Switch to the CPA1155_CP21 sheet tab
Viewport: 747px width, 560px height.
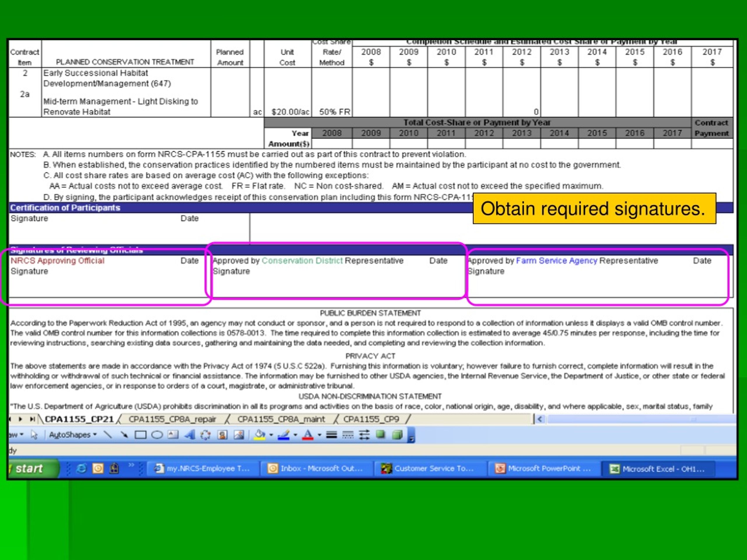coord(79,419)
